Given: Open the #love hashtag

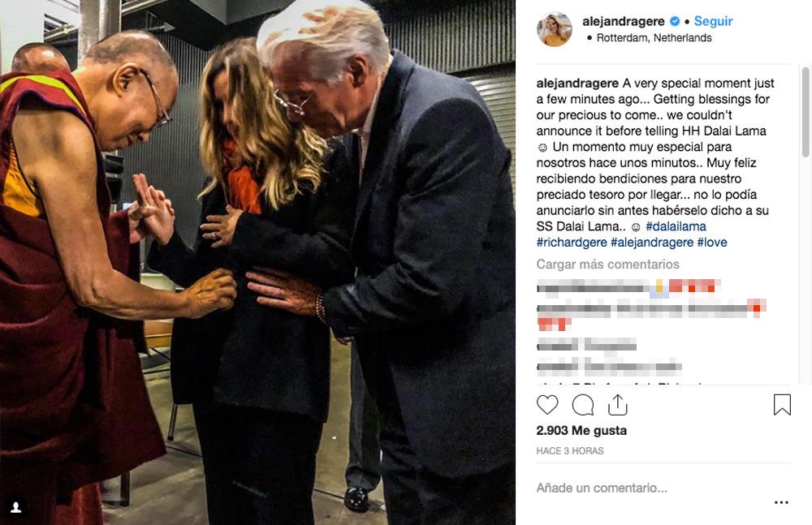Looking at the screenshot, I should tap(712, 243).
